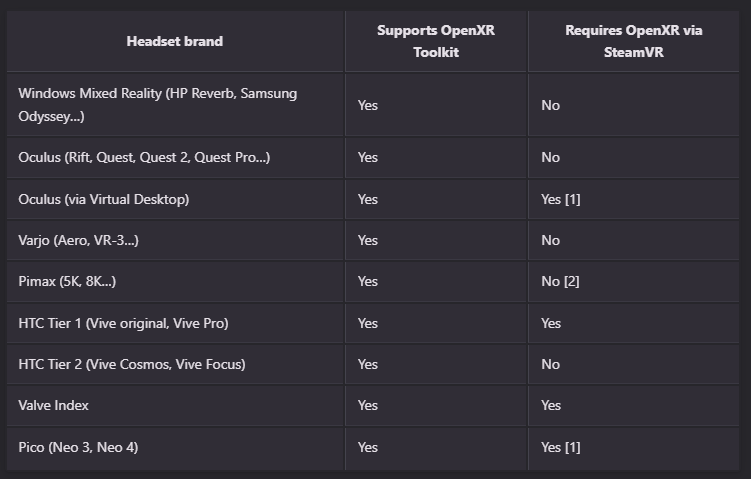The image size is (751, 479).
Task: Click the Pimax (5K, 8K...) row label
Action: (x=67, y=281)
